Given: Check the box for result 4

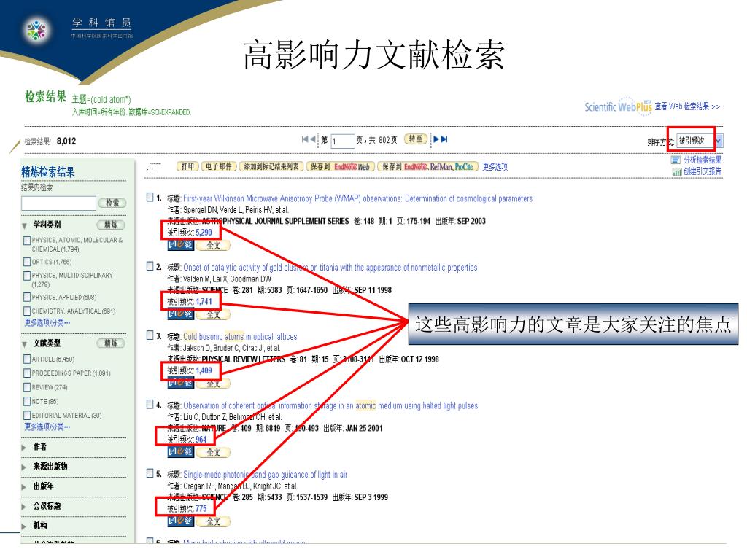Looking at the screenshot, I should [150, 404].
